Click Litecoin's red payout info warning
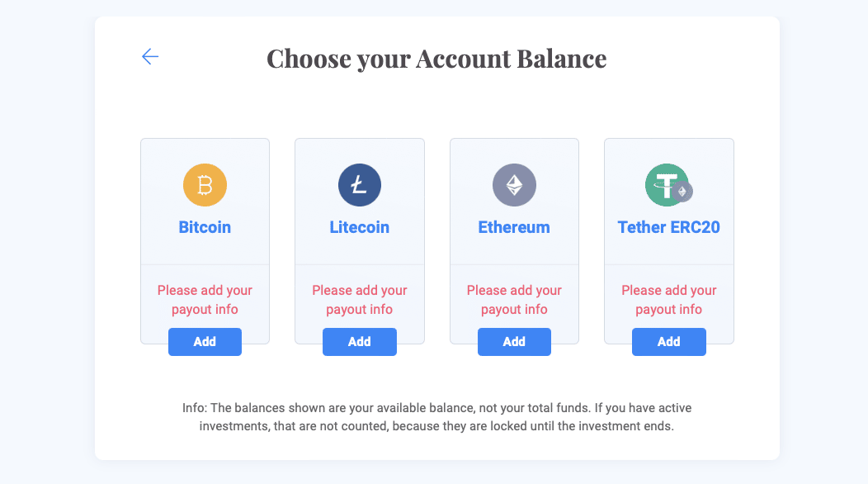Viewport: 868px width, 484px height. tap(360, 300)
